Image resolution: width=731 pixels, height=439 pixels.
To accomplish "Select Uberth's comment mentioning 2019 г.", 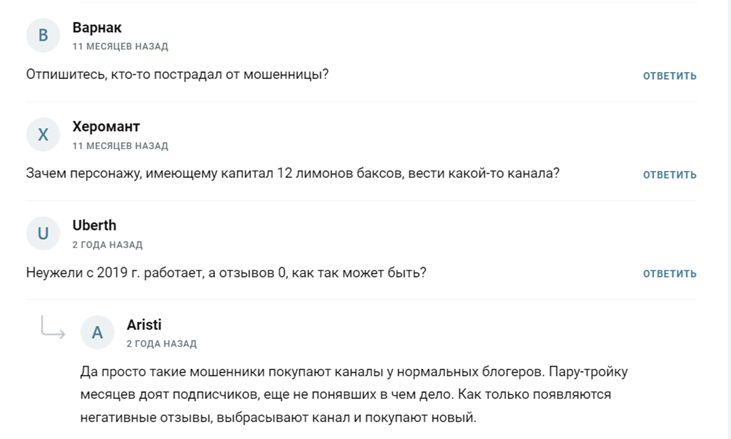I will (x=226, y=273).
